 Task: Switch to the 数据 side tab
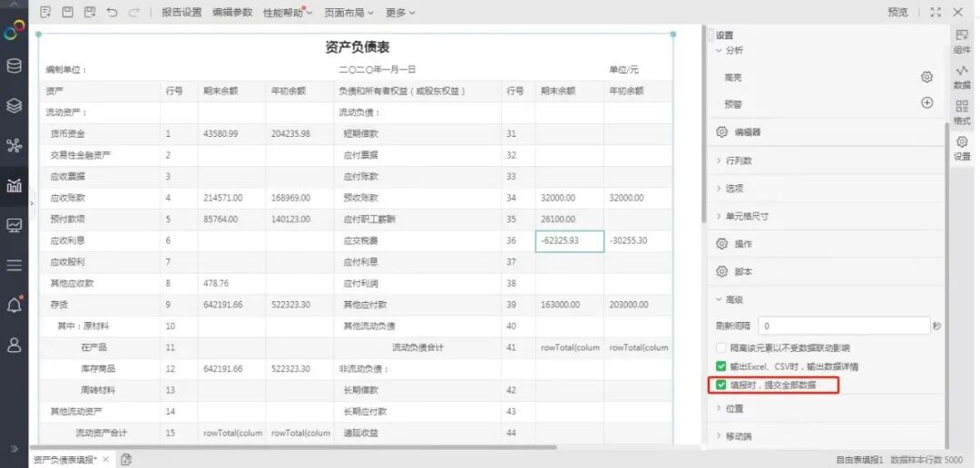click(963, 78)
